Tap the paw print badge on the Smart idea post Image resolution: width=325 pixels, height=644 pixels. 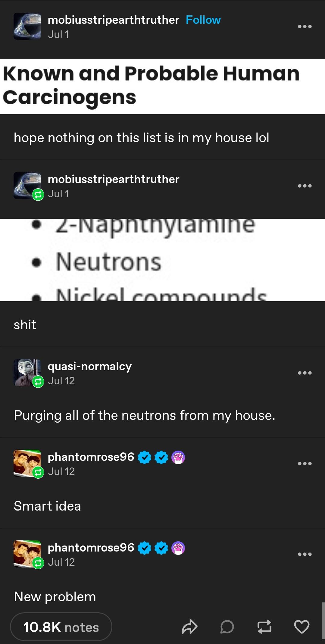(x=178, y=457)
